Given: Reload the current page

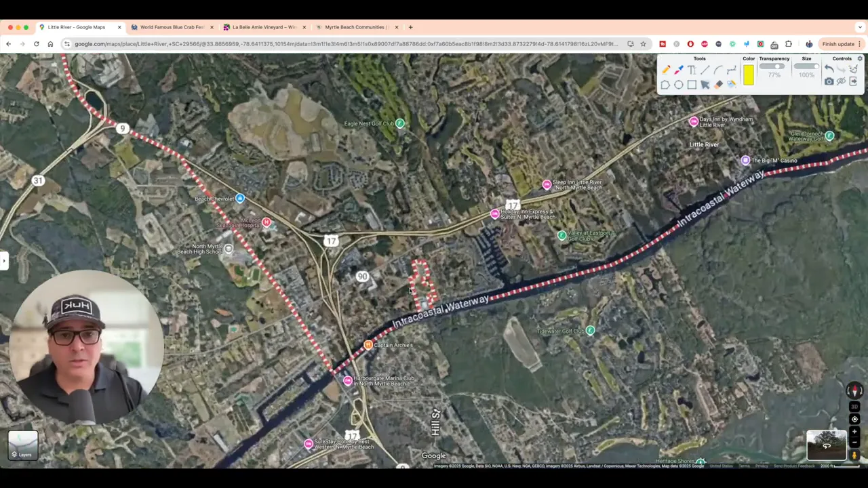Looking at the screenshot, I should pos(36,44).
